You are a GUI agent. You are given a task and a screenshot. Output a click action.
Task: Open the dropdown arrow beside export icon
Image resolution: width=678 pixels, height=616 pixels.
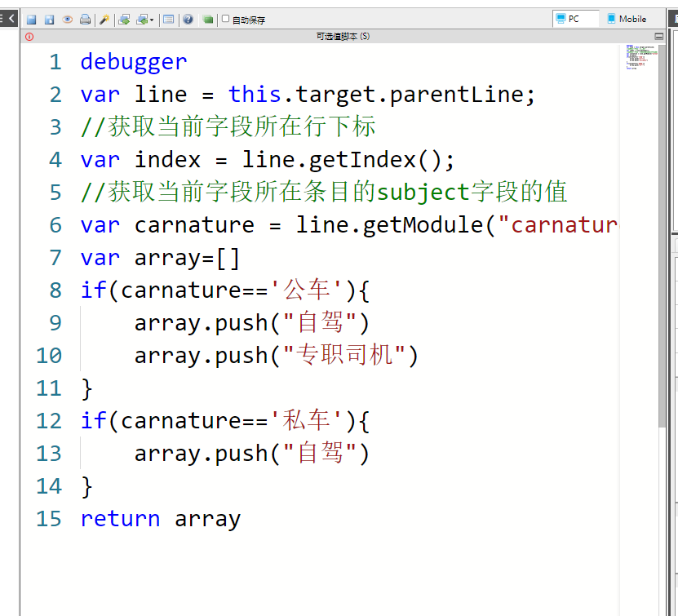pos(152,20)
